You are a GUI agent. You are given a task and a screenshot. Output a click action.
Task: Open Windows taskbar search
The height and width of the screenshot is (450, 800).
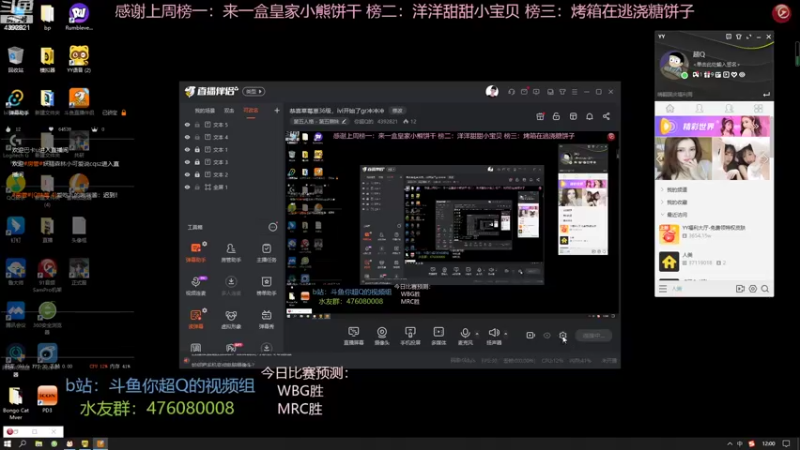pyautogui.click(x=22, y=444)
